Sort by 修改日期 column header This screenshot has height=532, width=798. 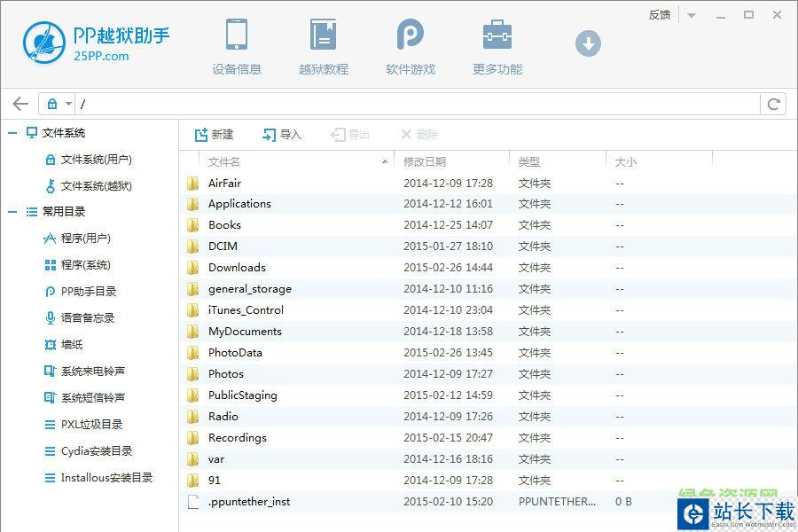click(425, 162)
